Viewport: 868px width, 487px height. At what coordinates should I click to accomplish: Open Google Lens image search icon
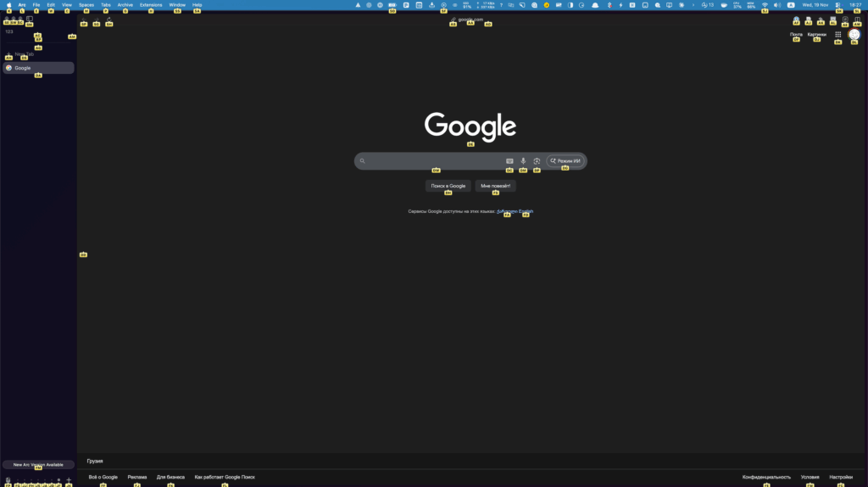(x=537, y=161)
